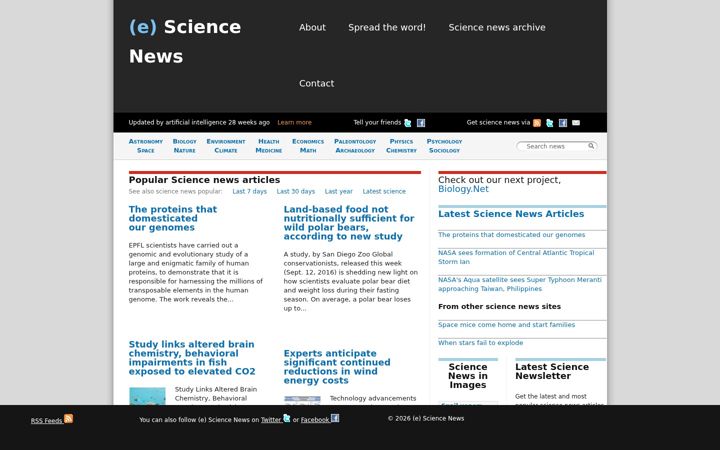Open Latest Science News Articles heading
This screenshot has height=450, width=720.
tap(511, 214)
